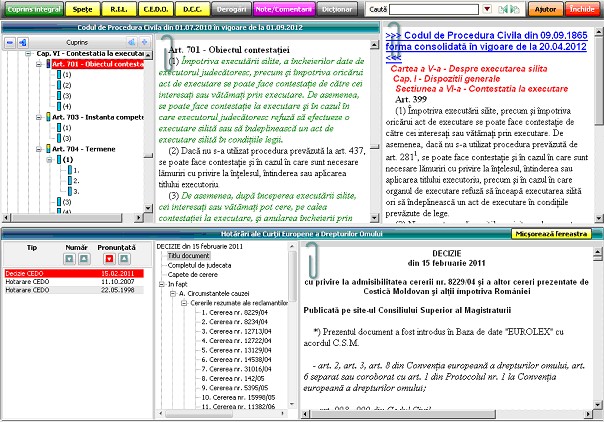Click Cuprins tree scroll-down arrow
Image resolution: width=604 pixels, height=422 pixels.
coord(148,208)
